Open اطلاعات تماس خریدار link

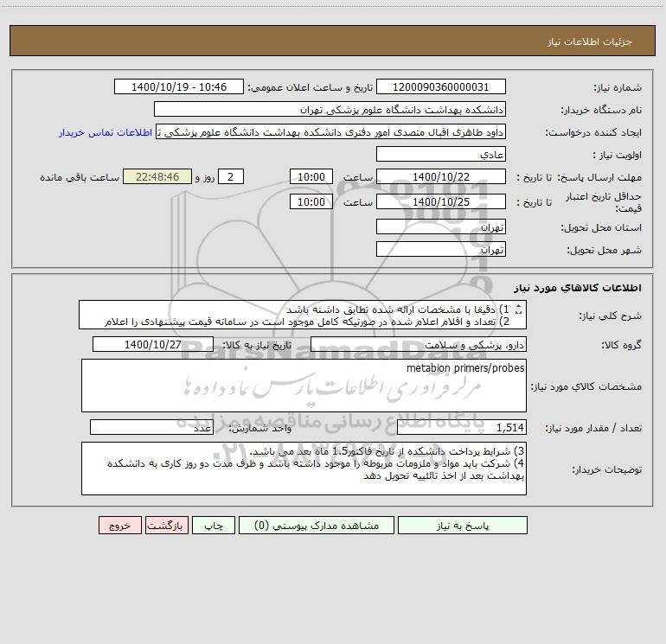pyautogui.click(x=106, y=132)
